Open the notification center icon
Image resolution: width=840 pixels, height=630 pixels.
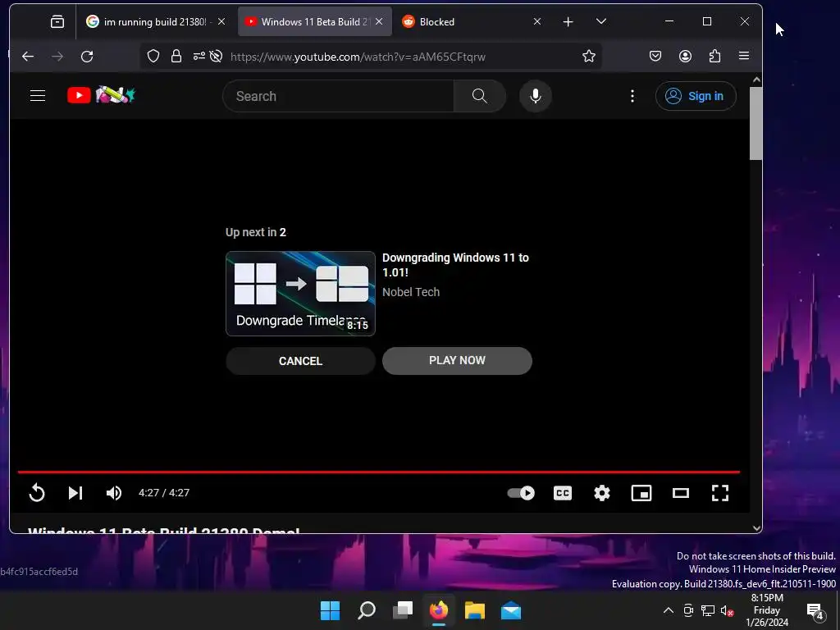[815, 610]
